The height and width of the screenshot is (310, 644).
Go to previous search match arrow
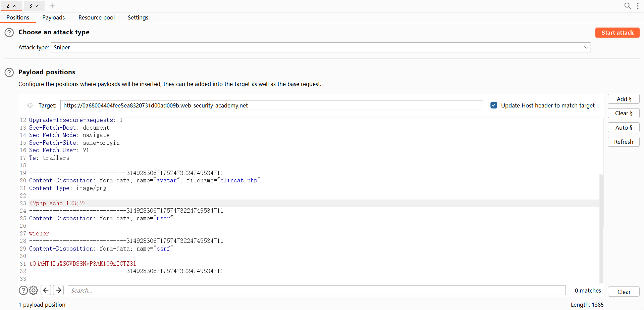click(x=46, y=290)
